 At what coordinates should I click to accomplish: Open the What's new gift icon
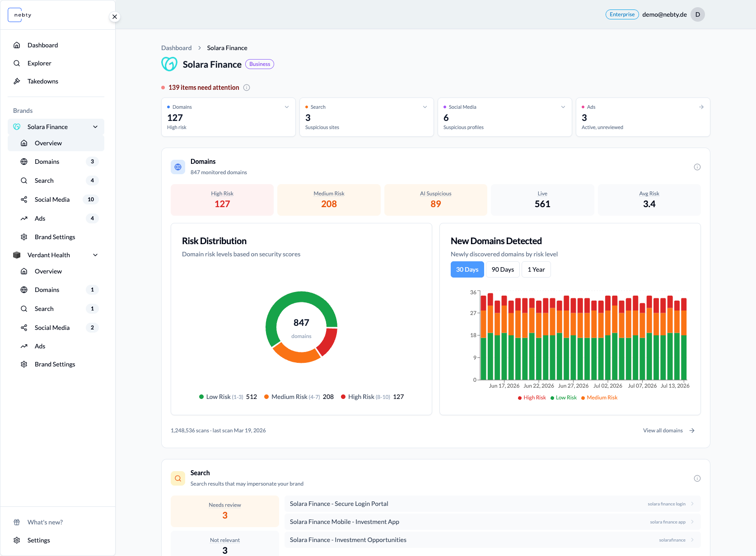click(17, 522)
